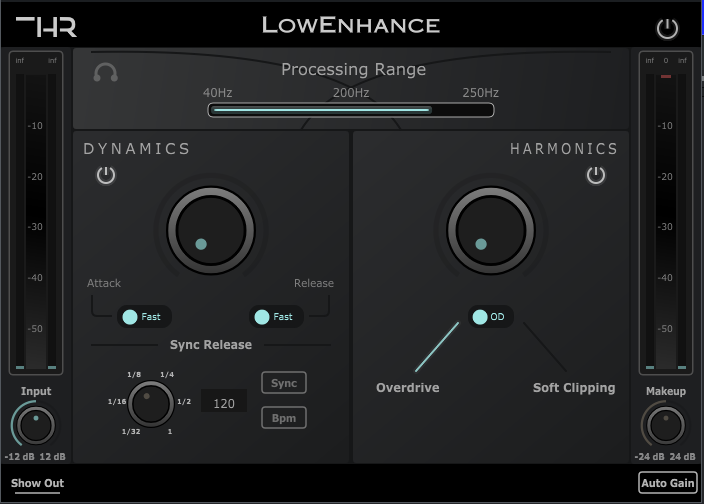Click the large Dynamics amount knob
704x504 pixels.
(210, 231)
